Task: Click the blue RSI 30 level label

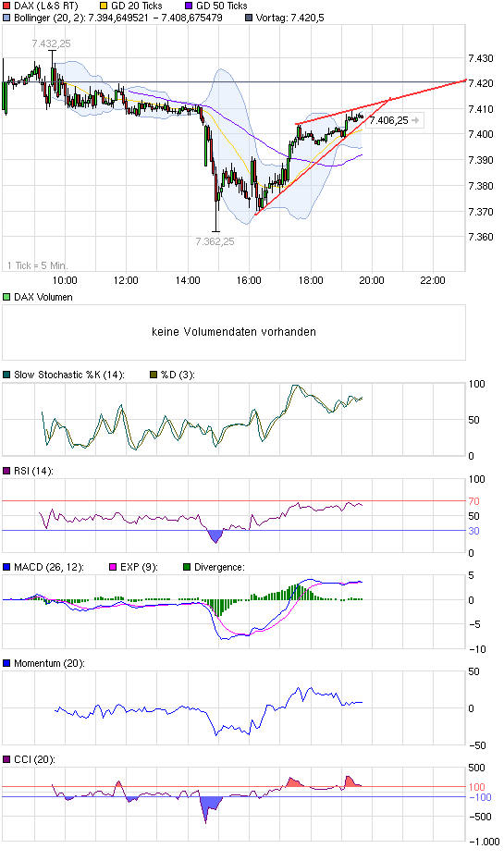Action: (x=473, y=531)
